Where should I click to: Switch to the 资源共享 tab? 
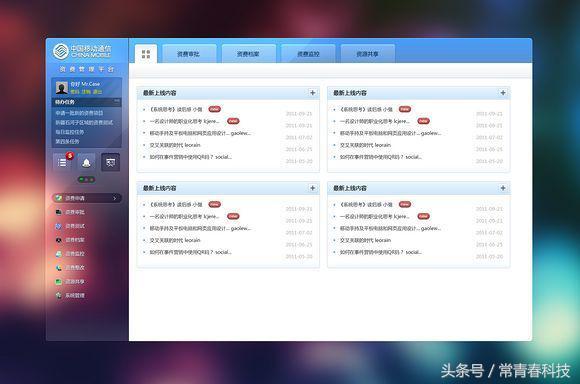pos(368,54)
